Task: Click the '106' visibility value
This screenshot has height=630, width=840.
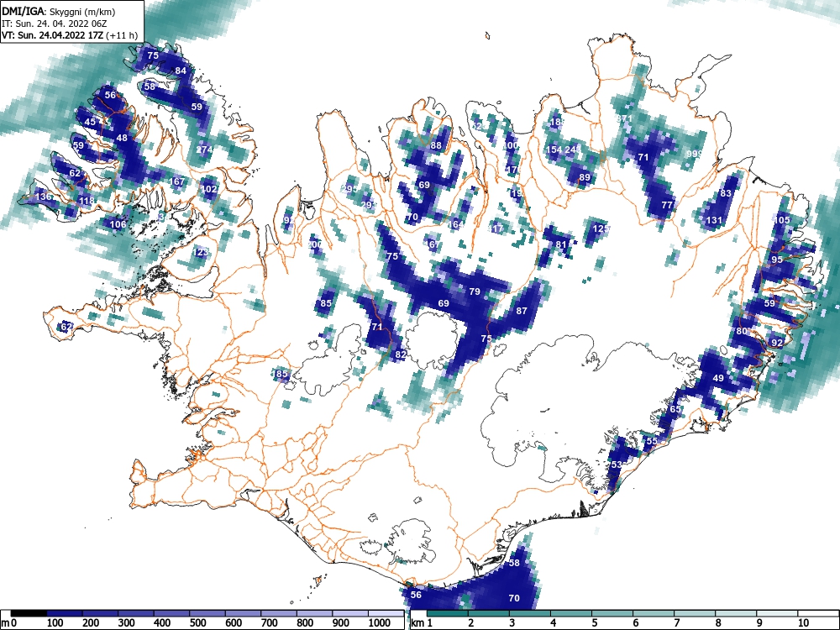Action: [x=118, y=224]
